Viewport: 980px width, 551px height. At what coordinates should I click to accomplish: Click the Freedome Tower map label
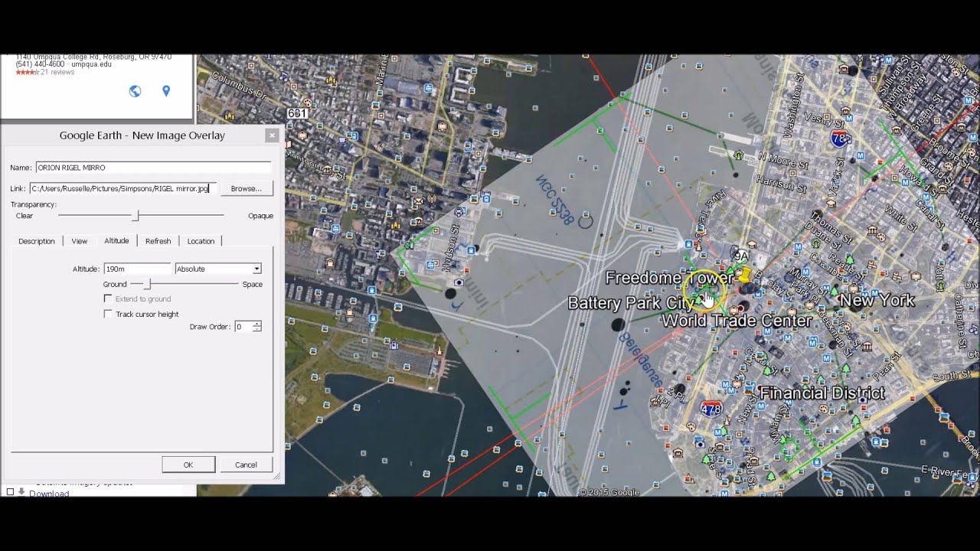pyautogui.click(x=670, y=278)
